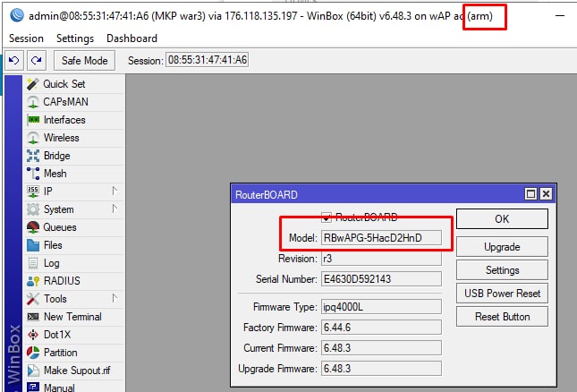Image resolution: width=577 pixels, height=392 pixels.
Task: Click the Serial Number field
Action: [x=381, y=279]
